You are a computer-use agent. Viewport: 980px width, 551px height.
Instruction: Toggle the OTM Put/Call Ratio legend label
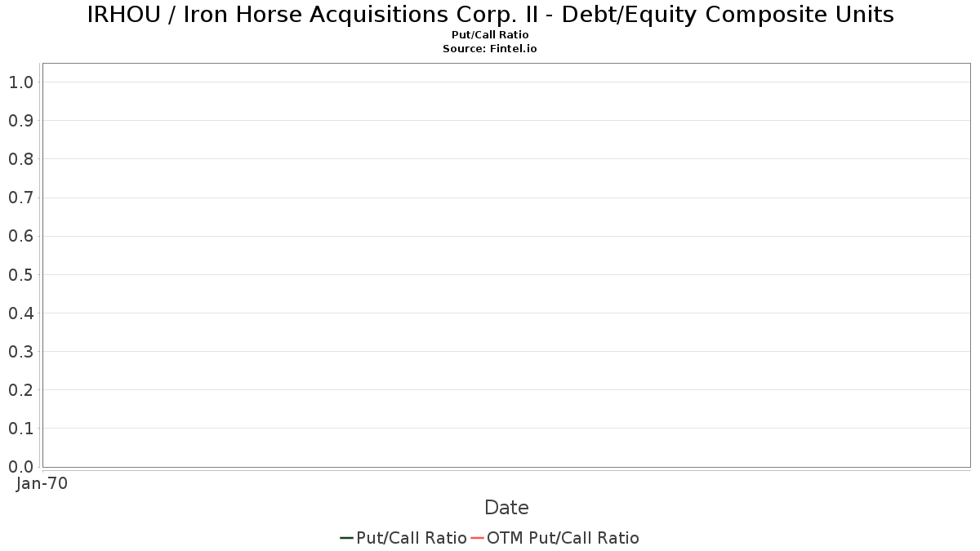pyautogui.click(x=563, y=538)
